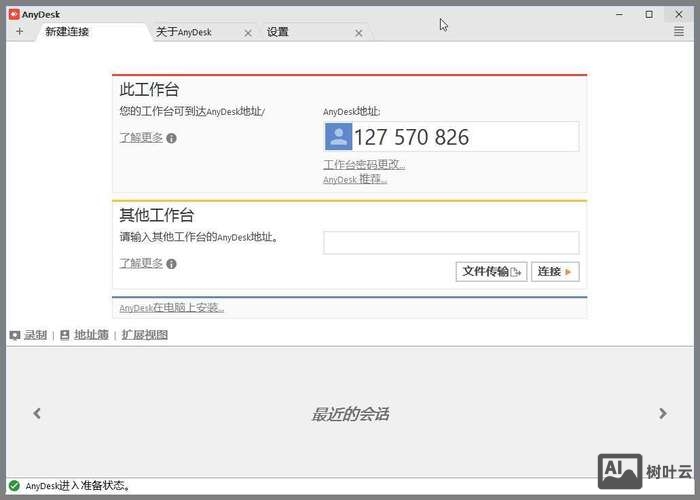Close the 设置 tab

coord(358,33)
